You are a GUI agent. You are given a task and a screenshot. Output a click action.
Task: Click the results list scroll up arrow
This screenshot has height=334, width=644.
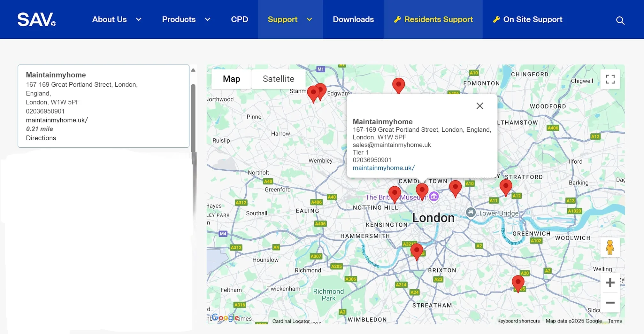[x=193, y=70]
